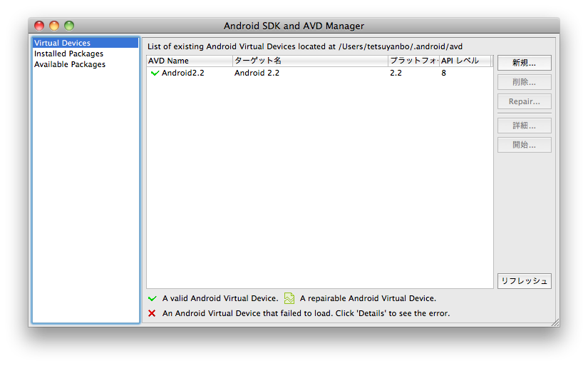Zoom window with green button
The image size is (588, 366).
[69, 26]
